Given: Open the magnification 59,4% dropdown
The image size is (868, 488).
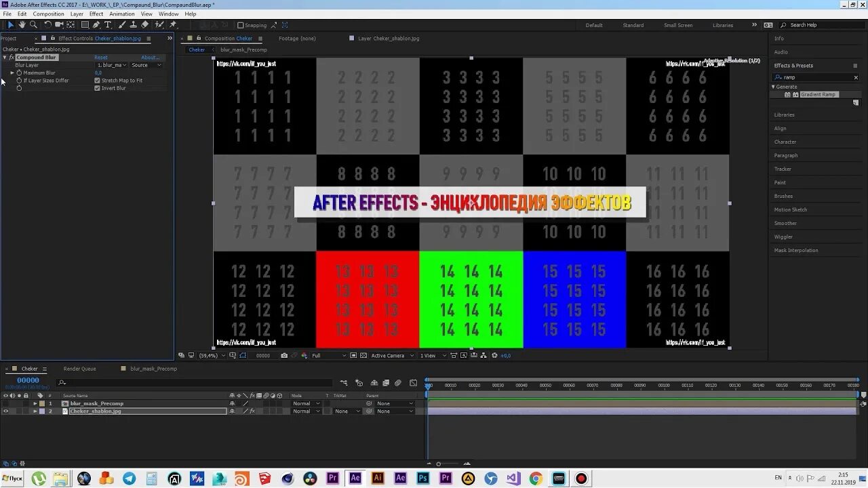Looking at the screenshot, I should 212,355.
